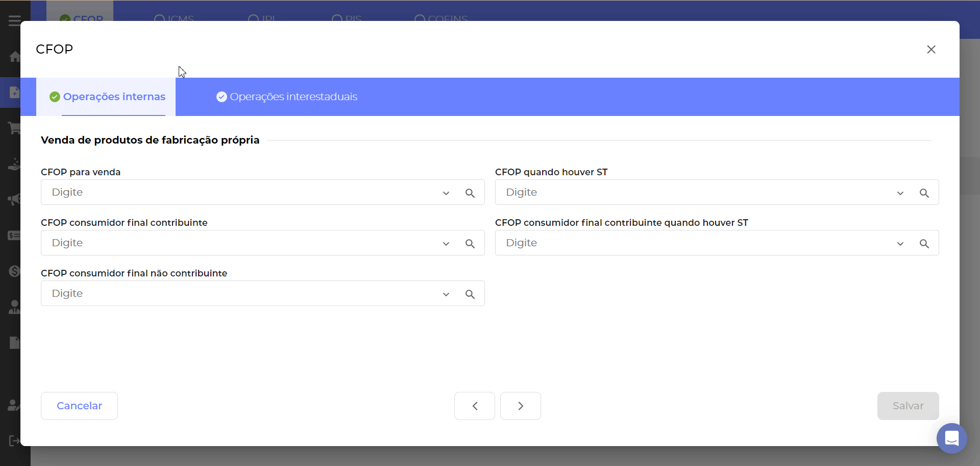
Task: Click search icon for CFOP consumidor final contribuinte
Action: tap(470, 244)
